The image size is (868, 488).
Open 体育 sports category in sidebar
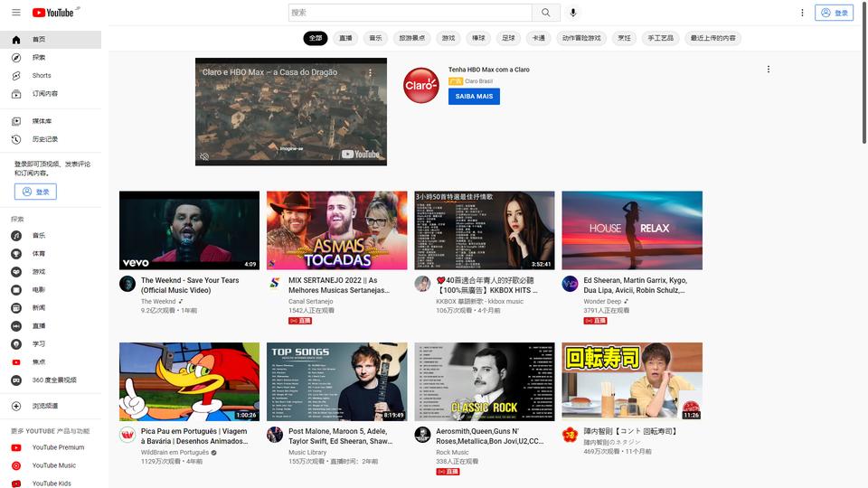(51, 253)
